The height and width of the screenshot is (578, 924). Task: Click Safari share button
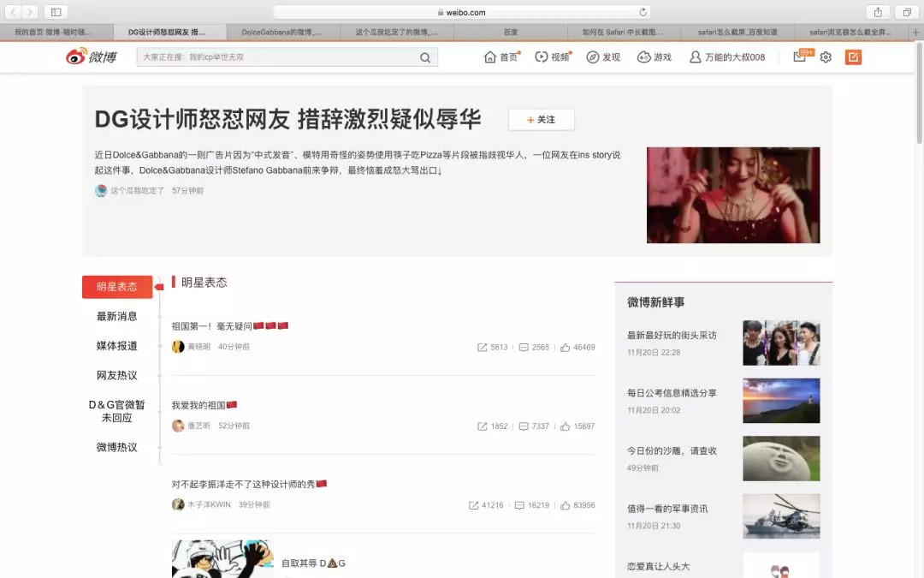click(x=878, y=12)
